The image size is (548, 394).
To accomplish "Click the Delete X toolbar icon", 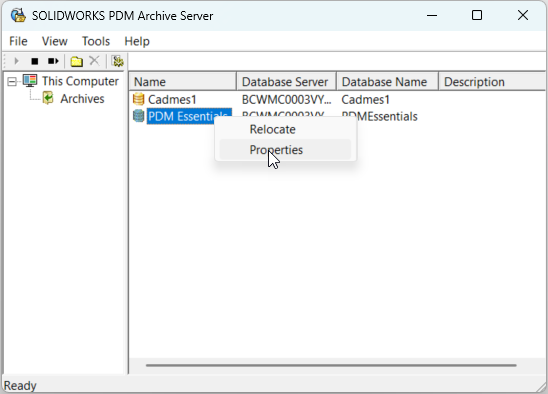I will pos(94,61).
